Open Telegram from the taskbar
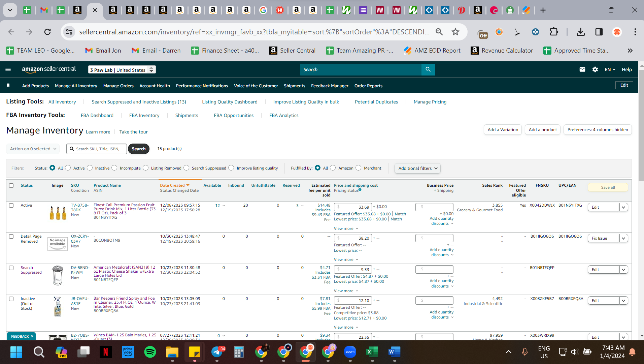Image resolution: width=644 pixels, height=364 pixels. click(x=217, y=352)
